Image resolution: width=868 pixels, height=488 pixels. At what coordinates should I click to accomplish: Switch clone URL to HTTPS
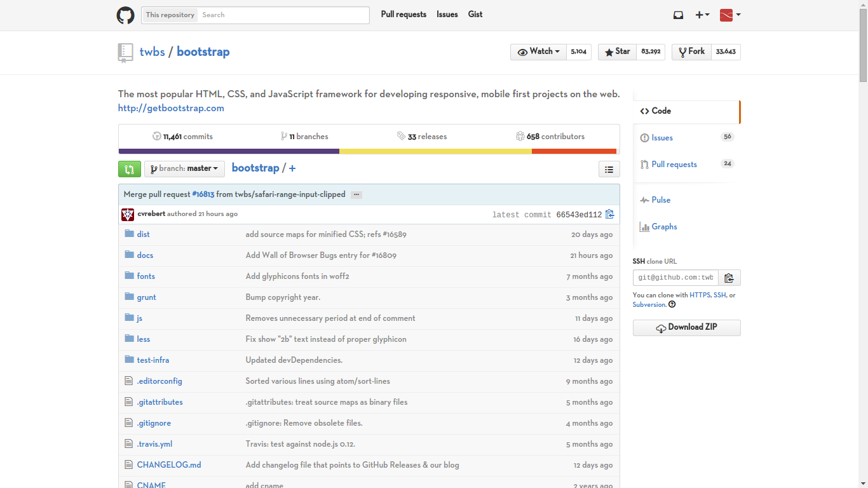[x=700, y=295]
